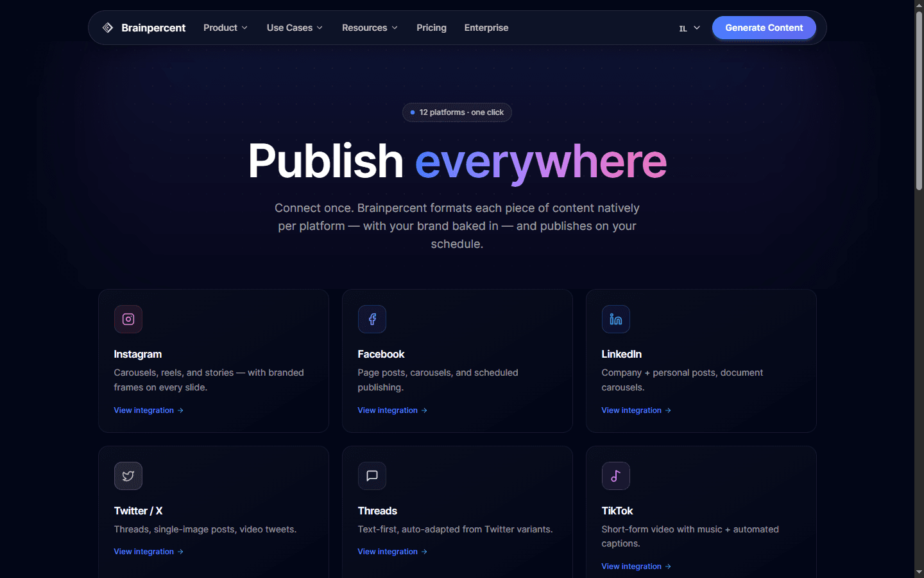Screen dimensions: 924x578
Task: View integration for Twitter / X
Action: [x=149, y=552]
